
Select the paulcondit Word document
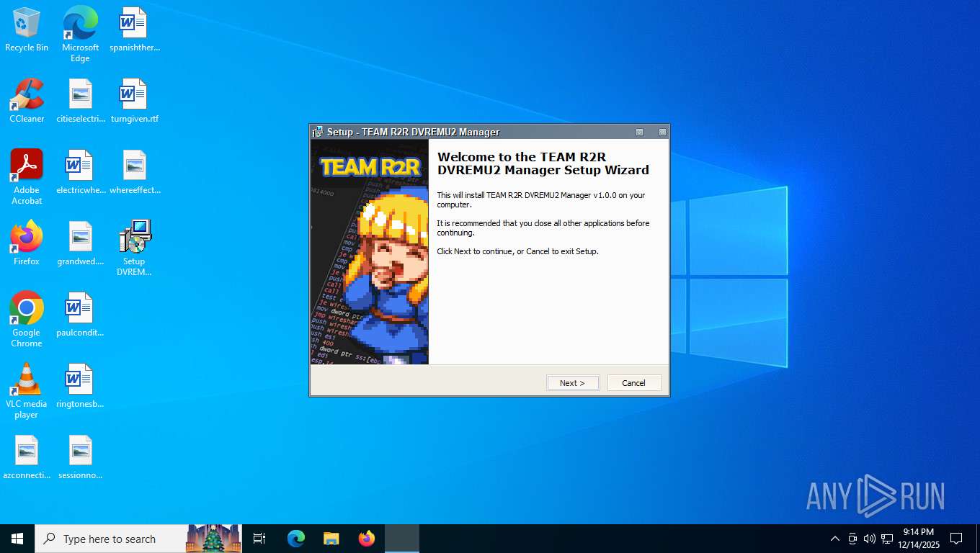click(81, 315)
